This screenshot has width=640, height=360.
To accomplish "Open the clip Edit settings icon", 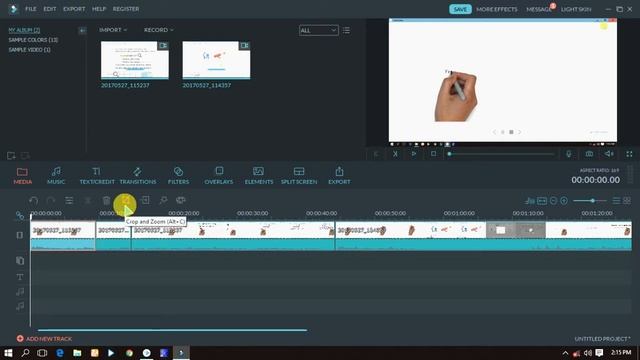I will [x=69, y=200].
